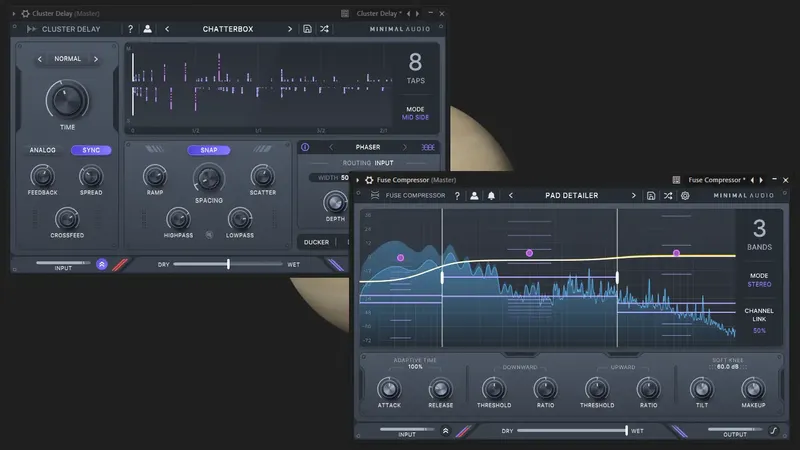Open user account in Fuse Compressor

(x=474, y=195)
